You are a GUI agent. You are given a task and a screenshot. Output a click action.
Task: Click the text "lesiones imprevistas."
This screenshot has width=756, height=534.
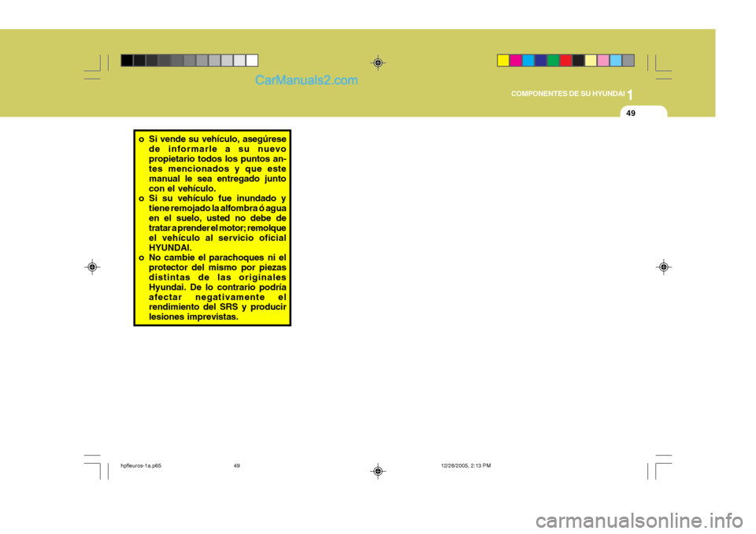[194, 317]
